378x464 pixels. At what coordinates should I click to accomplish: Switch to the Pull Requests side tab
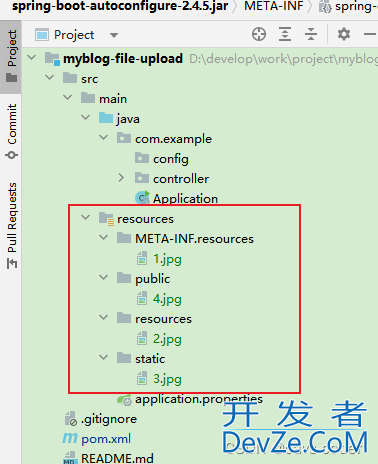click(12, 225)
